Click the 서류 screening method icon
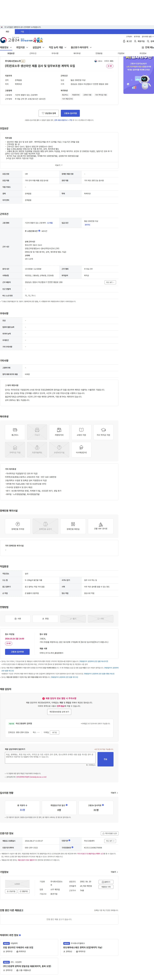 click(18, 619)
